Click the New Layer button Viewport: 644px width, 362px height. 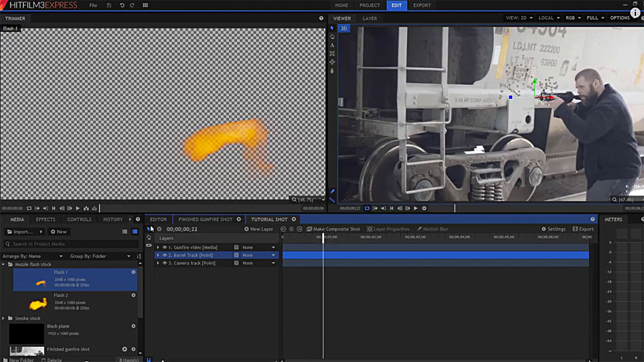point(259,229)
